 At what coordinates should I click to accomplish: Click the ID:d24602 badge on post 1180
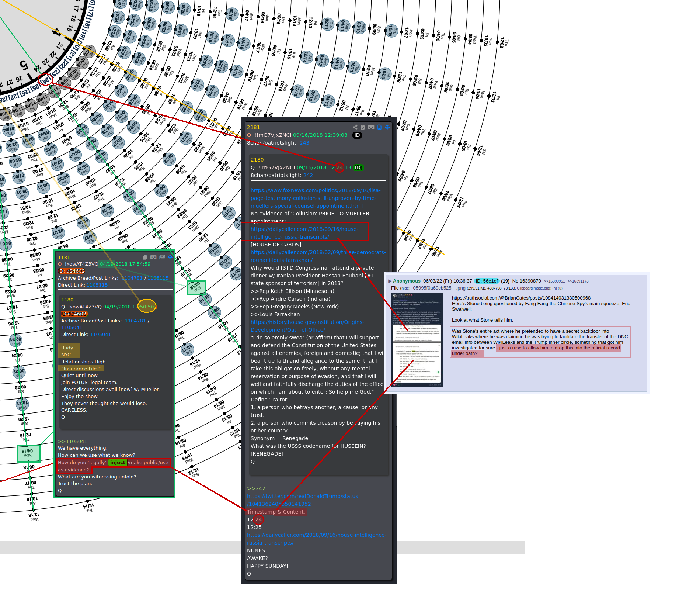click(74, 314)
